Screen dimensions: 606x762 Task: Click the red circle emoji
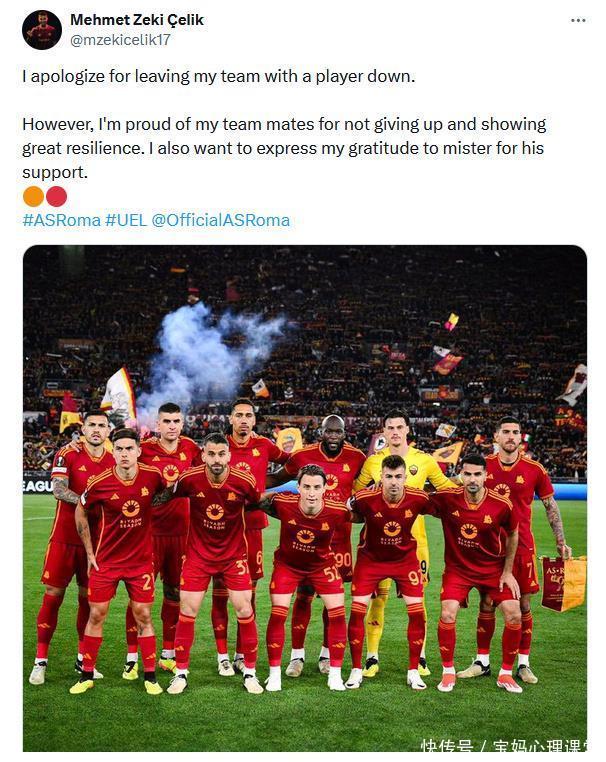[x=56, y=196]
